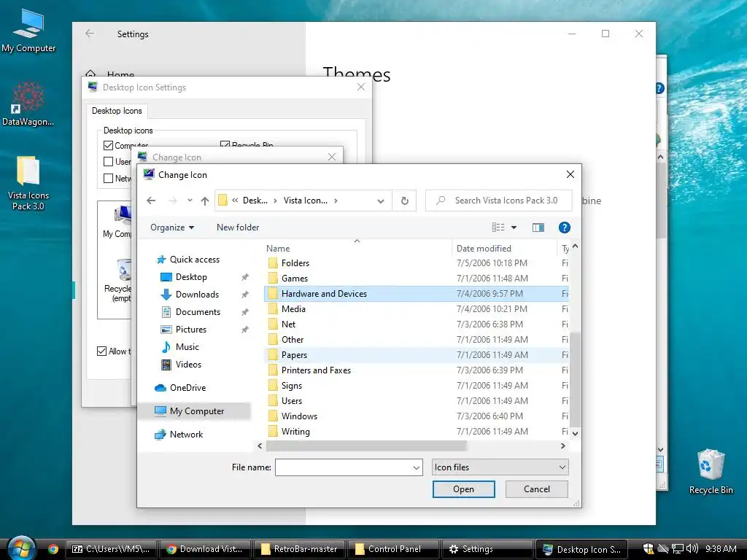
Task: Open the recent locations chevron beside Forward arrow
Action: 190,201
